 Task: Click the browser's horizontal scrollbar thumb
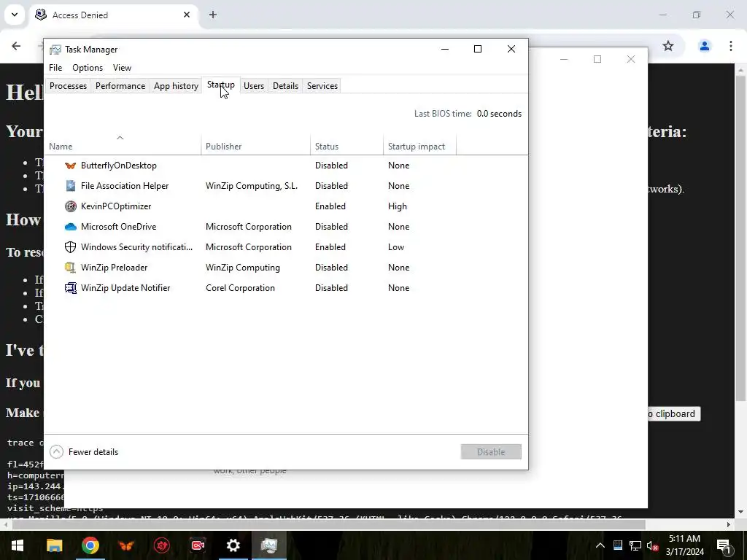pos(329,524)
